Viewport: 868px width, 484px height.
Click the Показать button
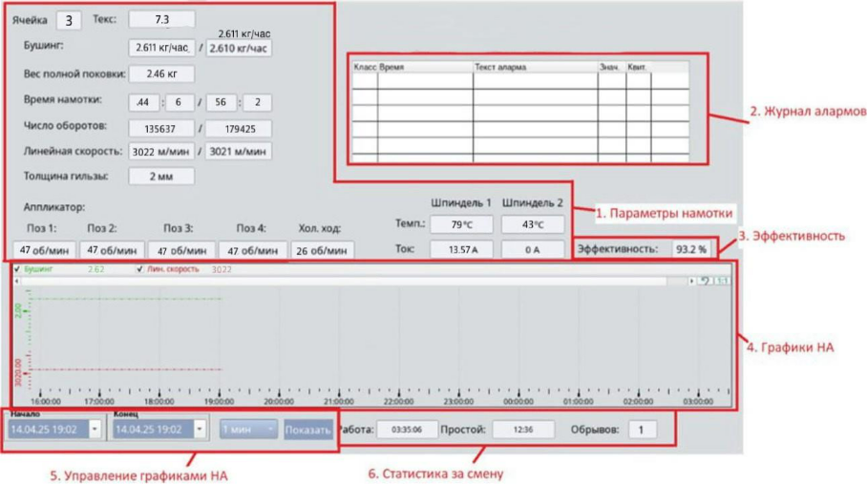click(308, 430)
